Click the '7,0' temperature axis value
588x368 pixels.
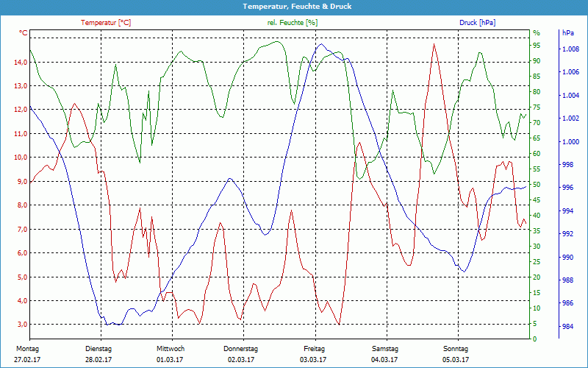click(22, 229)
